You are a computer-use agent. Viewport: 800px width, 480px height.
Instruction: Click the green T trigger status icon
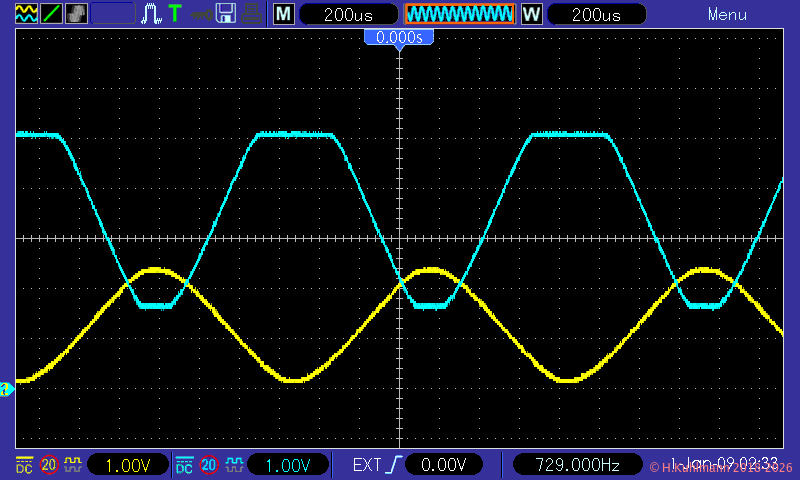click(x=176, y=14)
